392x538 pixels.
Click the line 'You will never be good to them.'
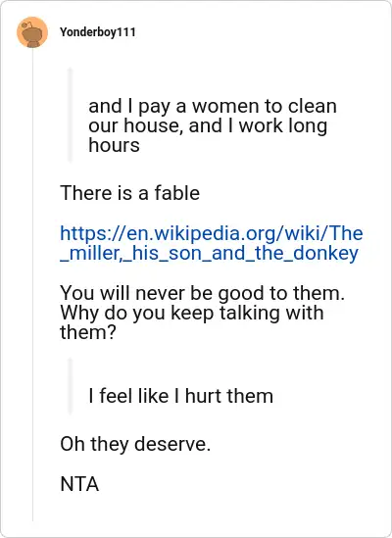pyautogui.click(x=202, y=293)
